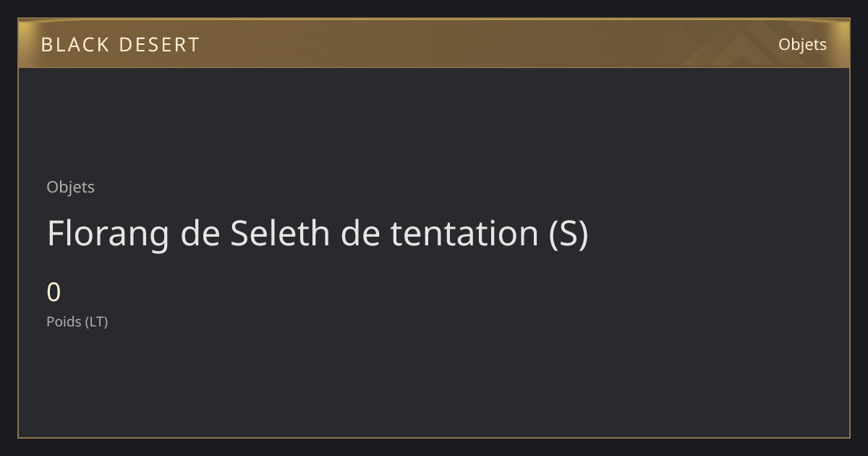This screenshot has width=868, height=456.
Task: Select the weight value 0
Action: [54, 292]
